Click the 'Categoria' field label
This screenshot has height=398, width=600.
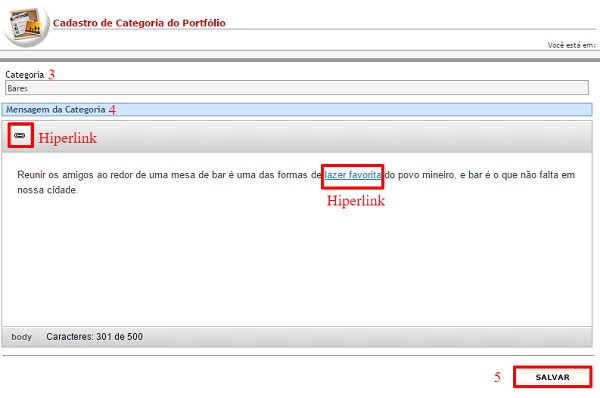coord(24,75)
